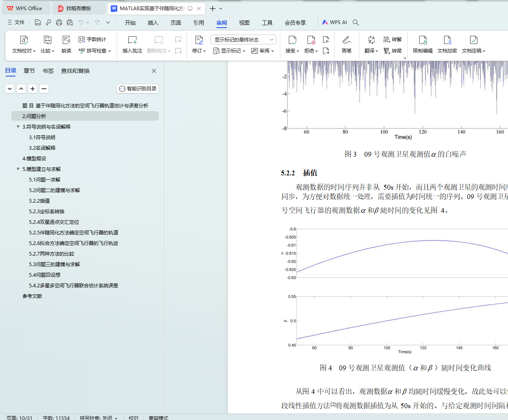The width and height of the screenshot is (508, 420).
Task: Open the 找稻壳模板 tab
Action: click(x=79, y=8)
